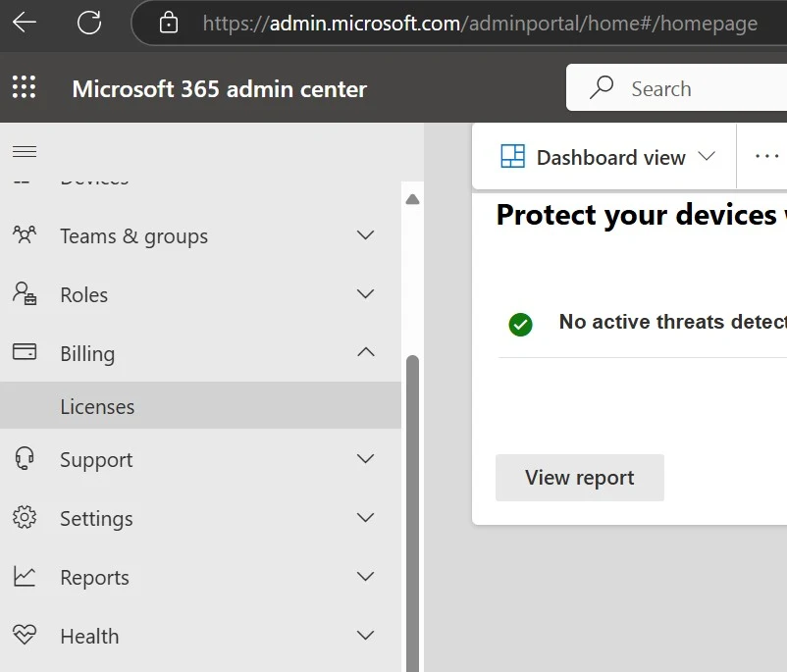Select the Roles person icon
The image size is (787, 672).
25,293
